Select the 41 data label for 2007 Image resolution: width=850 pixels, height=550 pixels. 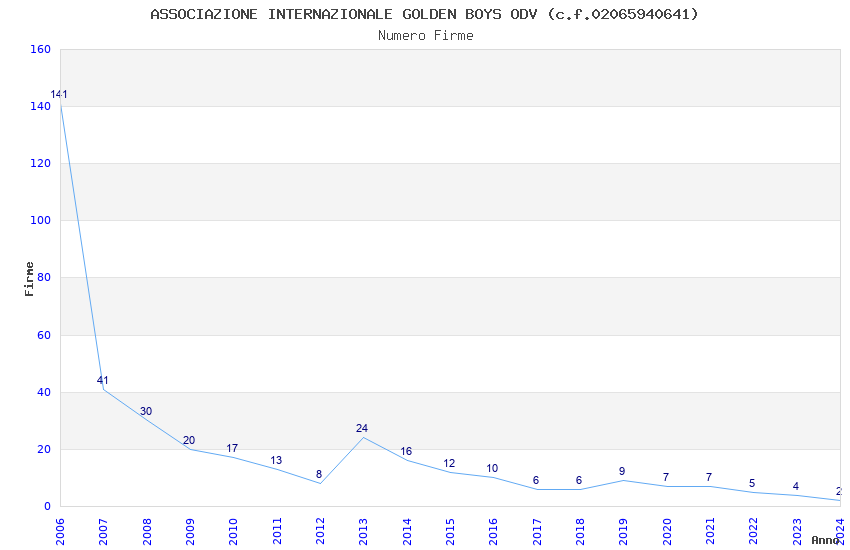102,380
